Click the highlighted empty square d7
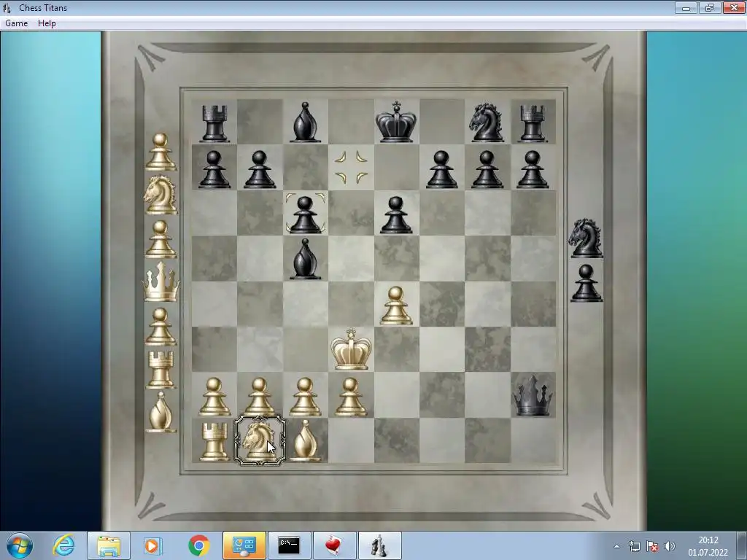The image size is (747, 560). point(351,167)
